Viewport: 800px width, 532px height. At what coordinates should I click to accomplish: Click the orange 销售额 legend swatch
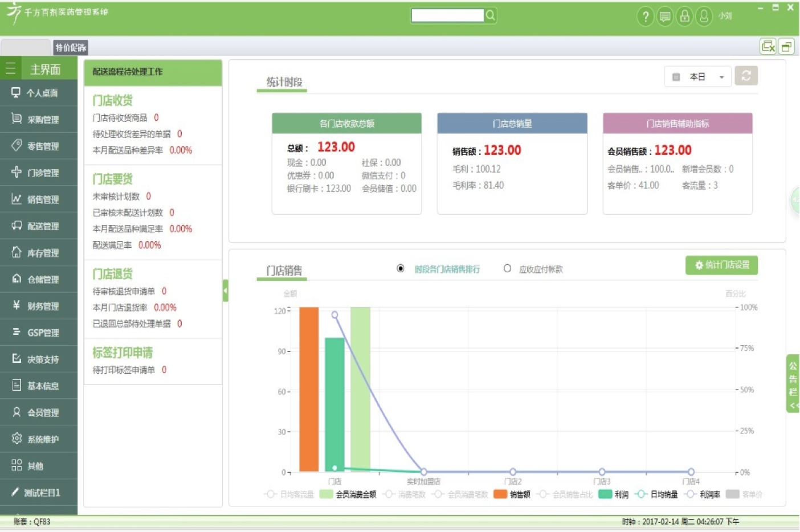point(500,494)
